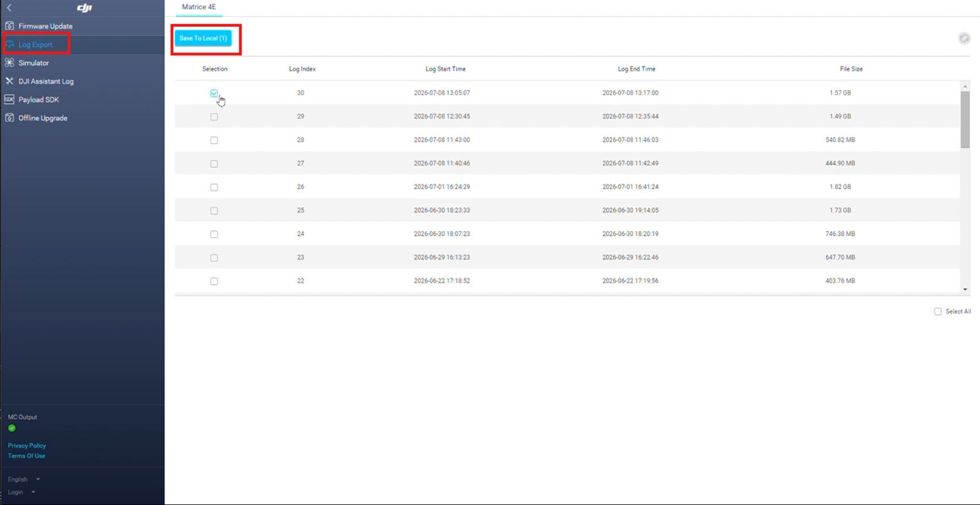Image resolution: width=980 pixels, height=505 pixels.
Task: Check the checkbox for log 22
Action: (x=214, y=281)
